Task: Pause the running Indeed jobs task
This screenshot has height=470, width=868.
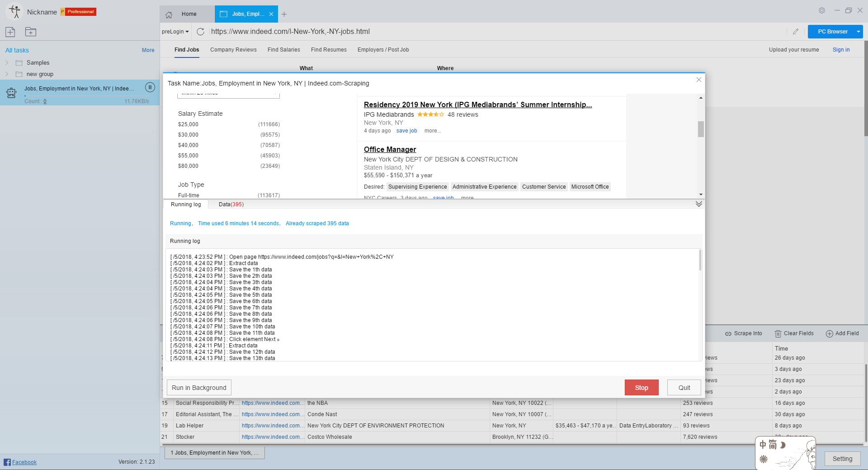Action: coord(150,87)
